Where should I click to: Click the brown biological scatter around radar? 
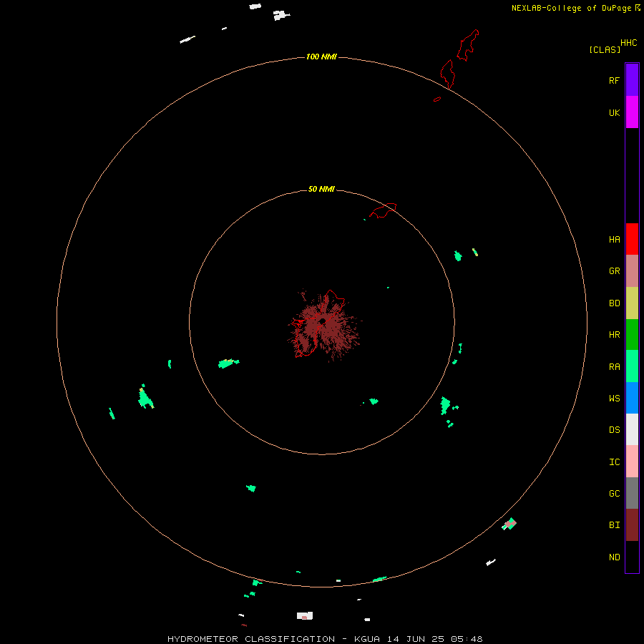pos(324,326)
